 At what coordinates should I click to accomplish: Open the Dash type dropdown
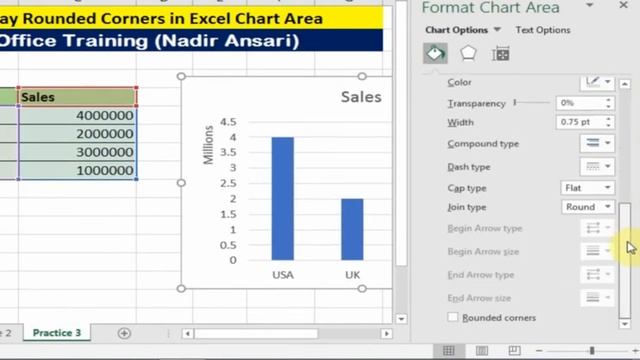pos(598,167)
